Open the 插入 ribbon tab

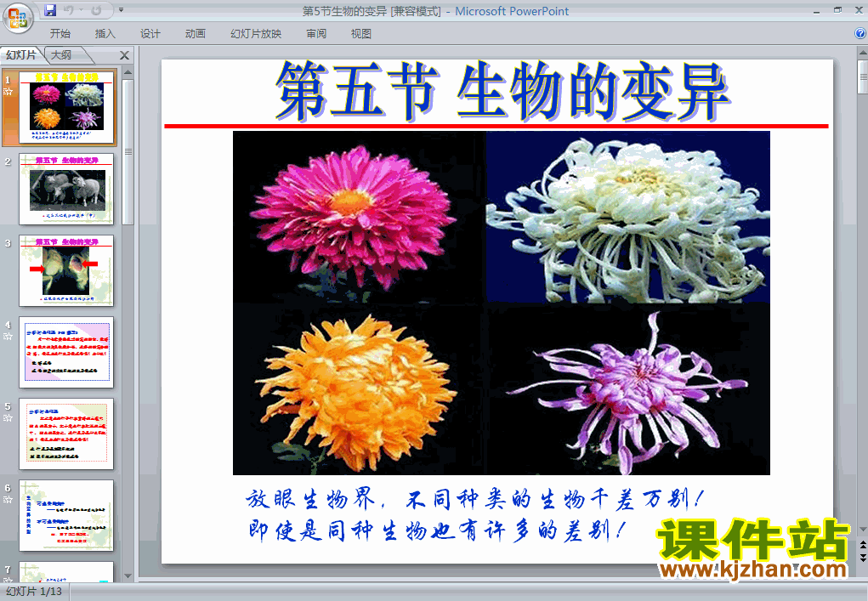[x=105, y=34]
